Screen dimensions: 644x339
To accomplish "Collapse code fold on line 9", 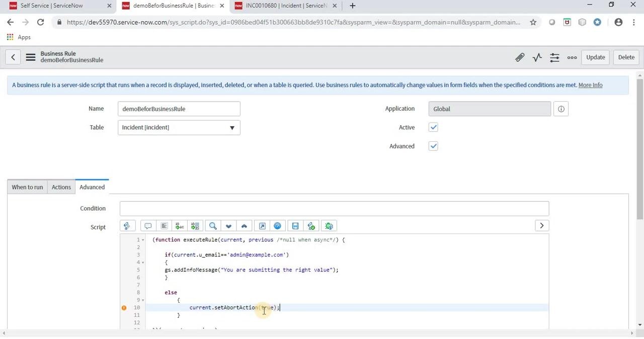I will click(x=143, y=300).
